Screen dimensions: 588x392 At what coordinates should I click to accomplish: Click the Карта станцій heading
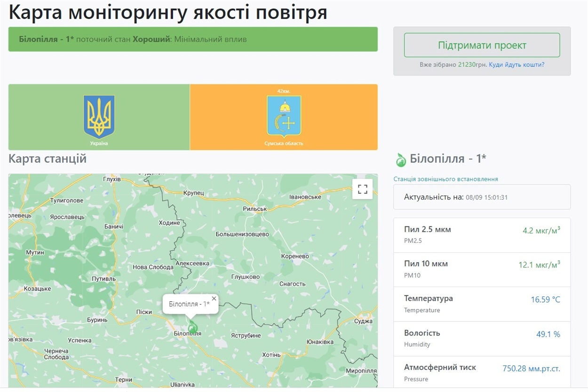click(48, 159)
